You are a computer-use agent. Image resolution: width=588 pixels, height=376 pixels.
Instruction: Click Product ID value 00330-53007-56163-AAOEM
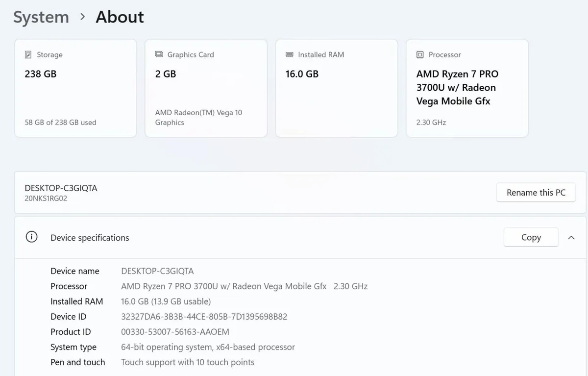tap(175, 332)
